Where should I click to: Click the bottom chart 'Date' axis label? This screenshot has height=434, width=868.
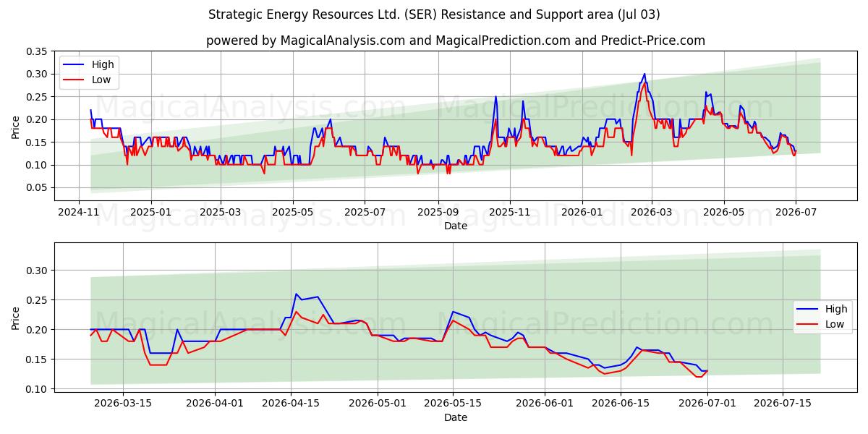click(456, 417)
